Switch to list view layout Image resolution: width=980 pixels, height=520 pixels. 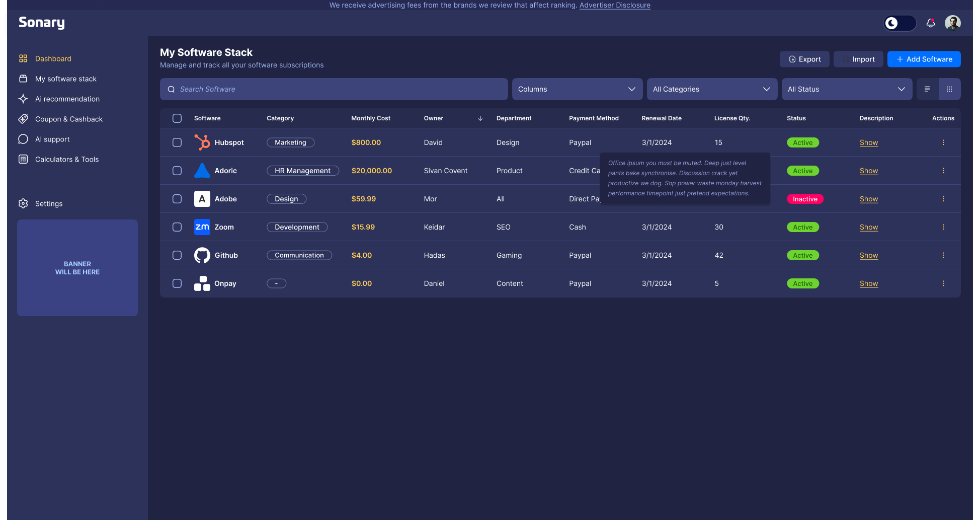click(927, 89)
